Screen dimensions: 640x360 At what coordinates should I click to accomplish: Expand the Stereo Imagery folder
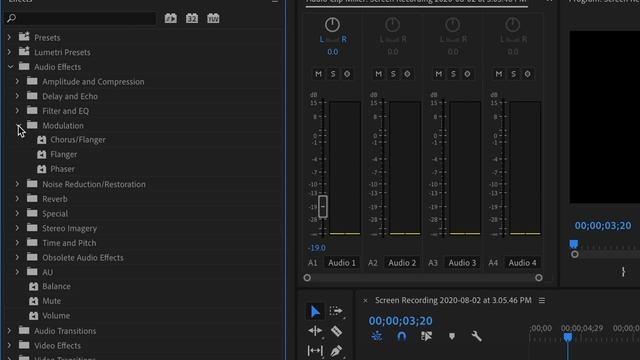(x=17, y=228)
